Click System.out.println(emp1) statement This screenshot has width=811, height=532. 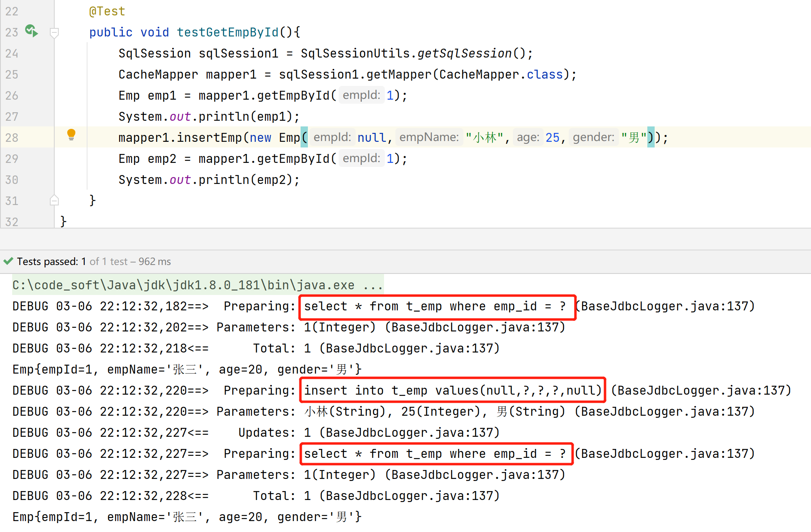click(x=209, y=117)
